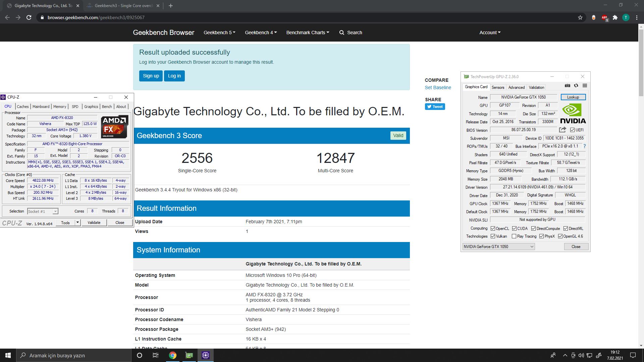
Task: Switch to Chrome on the taskbar
Action: tap(172, 355)
